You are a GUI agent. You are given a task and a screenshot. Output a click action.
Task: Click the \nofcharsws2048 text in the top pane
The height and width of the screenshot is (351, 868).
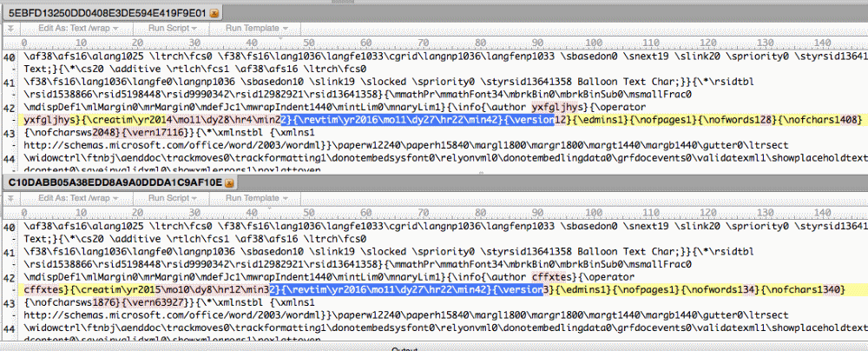click(72, 133)
